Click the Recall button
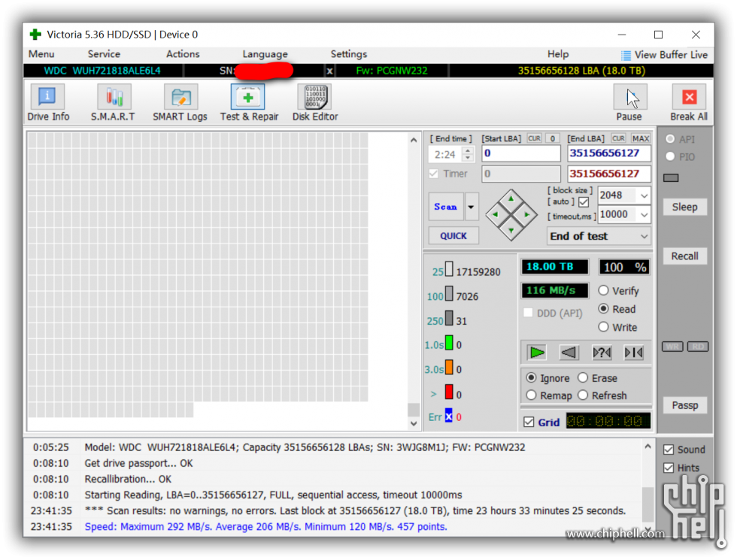The image size is (737, 560). pos(685,256)
